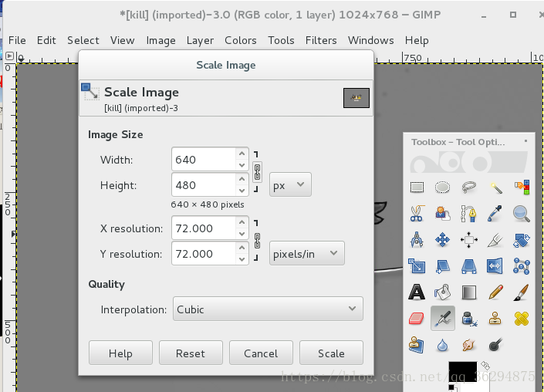Viewport: 544px width, 392px height.
Task: Select the Scale tool in toolbox
Action: (x=417, y=266)
